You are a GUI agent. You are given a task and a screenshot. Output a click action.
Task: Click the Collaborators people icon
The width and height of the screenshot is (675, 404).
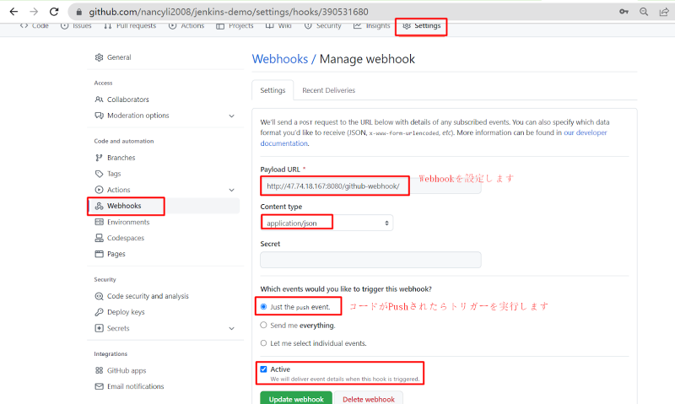click(x=99, y=99)
